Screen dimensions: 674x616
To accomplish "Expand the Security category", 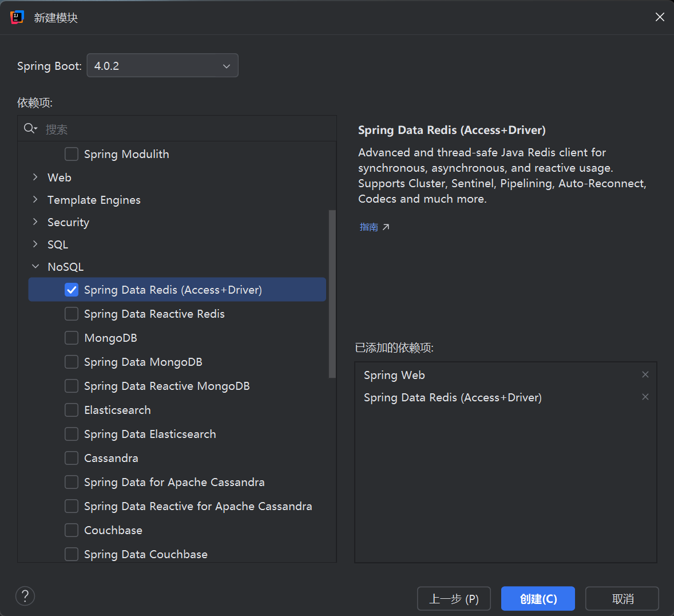I will (35, 222).
